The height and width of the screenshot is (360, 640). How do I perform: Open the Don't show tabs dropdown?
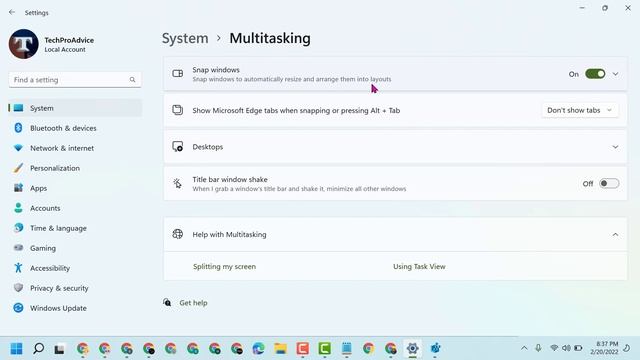[x=580, y=110]
